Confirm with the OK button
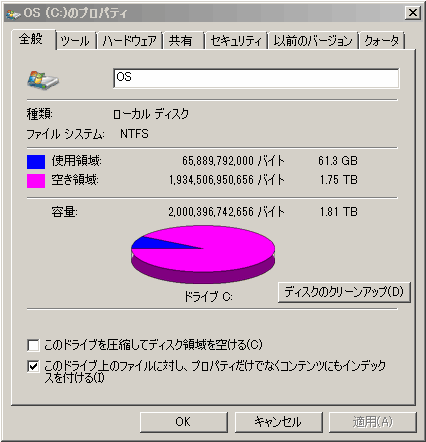Image resolution: width=426 pixels, height=442 pixels. click(184, 422)
